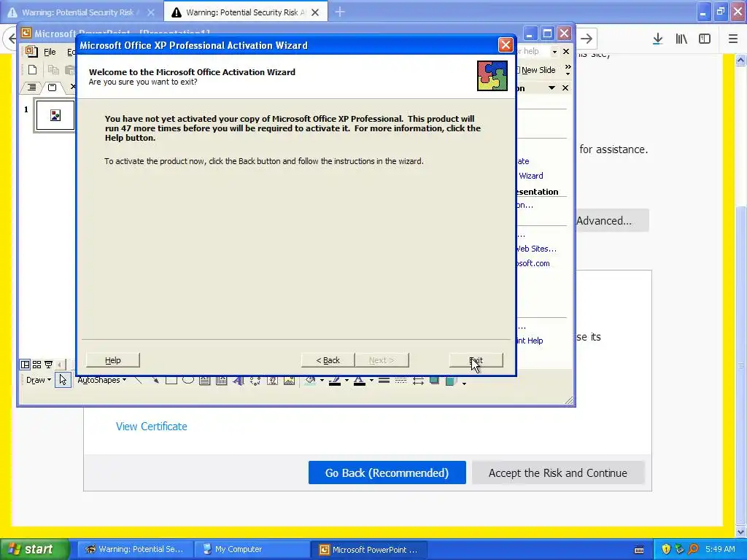747x560 pixels.
Task: Close the PowerPoint task pane
Action: point(565,87)
